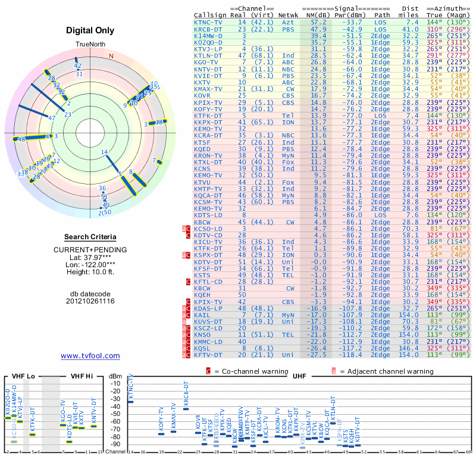Image resolution: width=476 pixels, height=457 pixels.
Task: Click the channel 47 line on the radar plot
Action: pyautogui.click(x=33, y=111)
